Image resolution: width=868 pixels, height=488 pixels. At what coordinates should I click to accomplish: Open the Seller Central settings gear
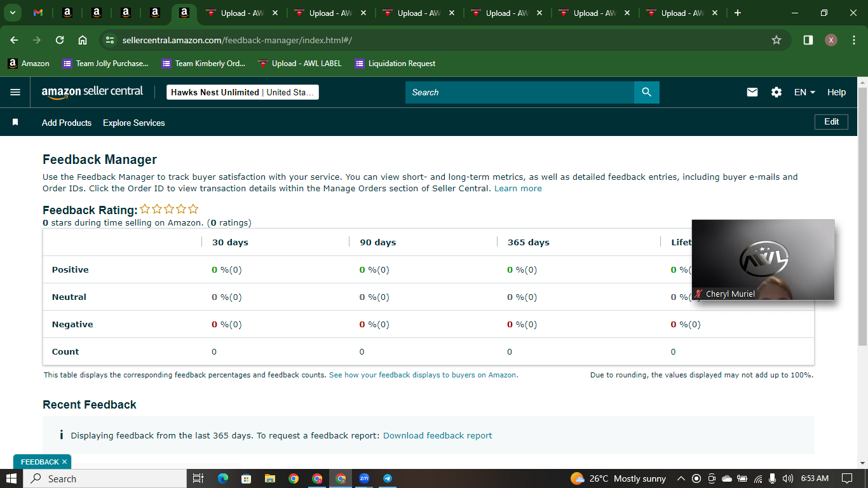click(776, 92)
